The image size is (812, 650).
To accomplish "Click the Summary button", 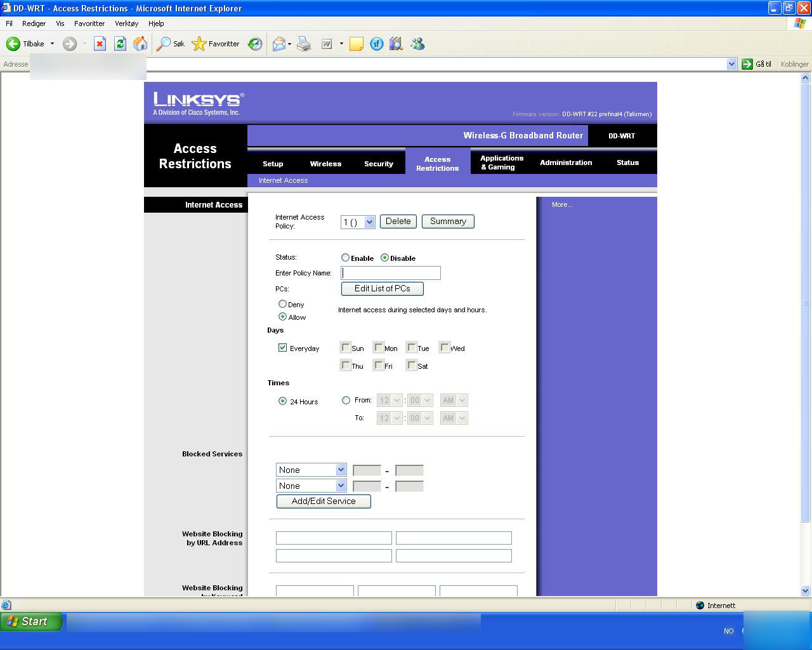I will (448, 222).
